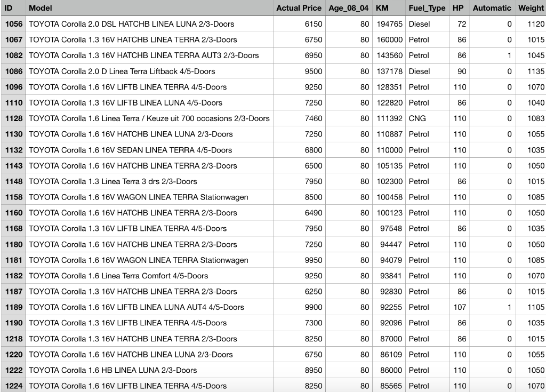This screenshot has width=546, height=392.
Task: Select row ID 1218
Action: [13, 339]
